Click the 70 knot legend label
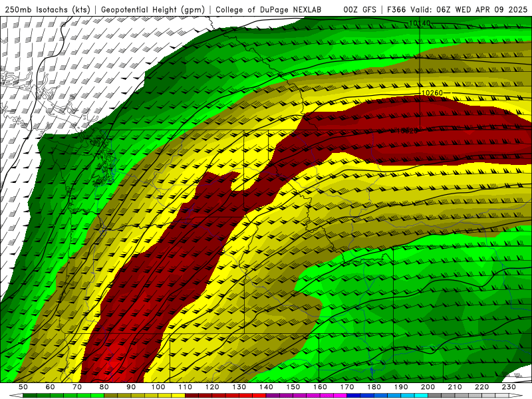Viewport: 532px width, 399px height. [x=77, y=387]
